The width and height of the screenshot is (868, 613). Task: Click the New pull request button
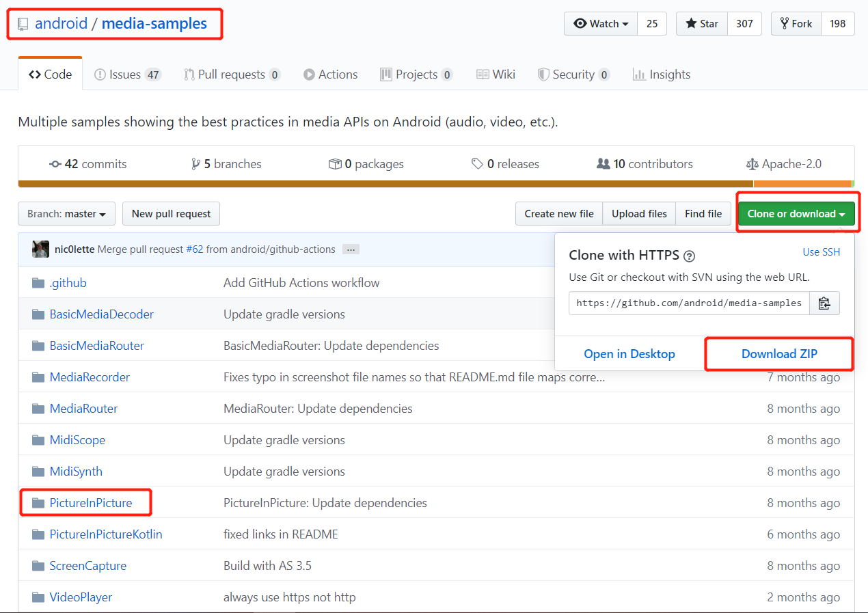(x=171, y=214)
